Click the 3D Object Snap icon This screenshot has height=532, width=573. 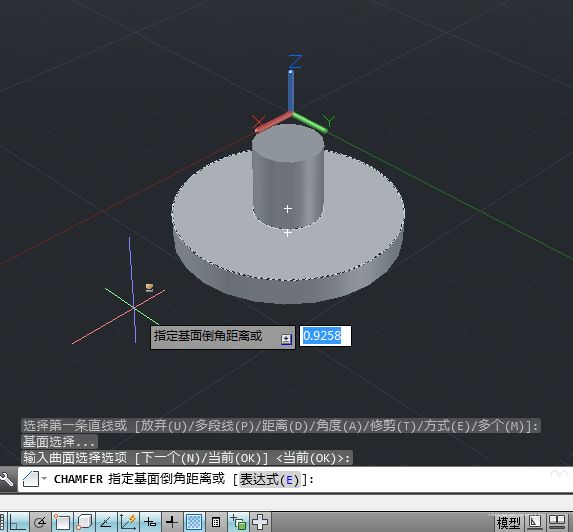pos(84,522)
